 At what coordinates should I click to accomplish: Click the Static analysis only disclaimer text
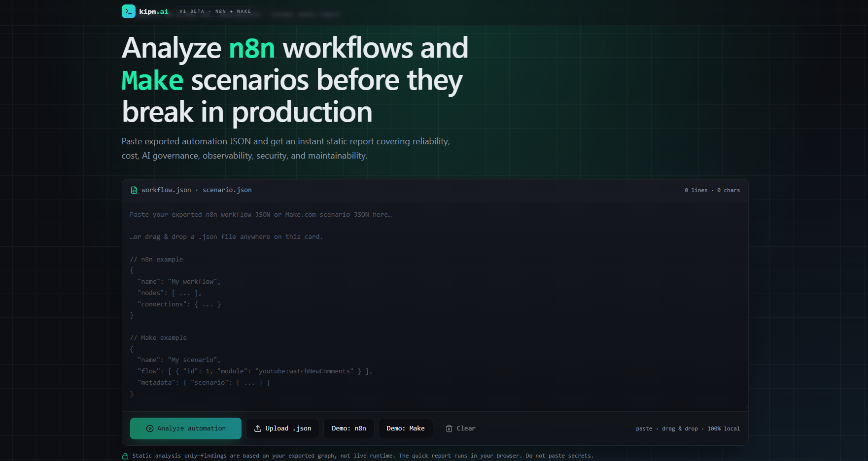[x=363, y=456]
